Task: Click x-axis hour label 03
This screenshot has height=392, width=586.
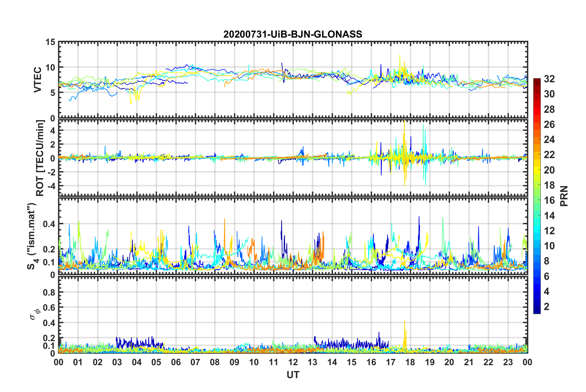Action: pyautogui.click(x=117, y=362)
